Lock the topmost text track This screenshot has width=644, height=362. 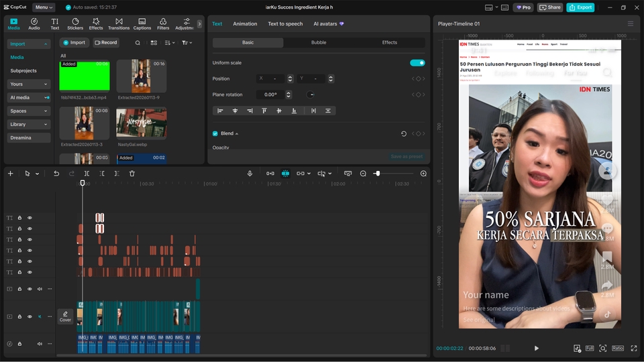pos(19,218)
